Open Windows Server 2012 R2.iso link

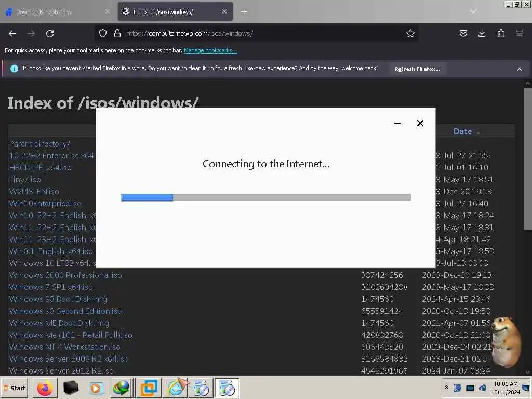click(x=61, y=370)
